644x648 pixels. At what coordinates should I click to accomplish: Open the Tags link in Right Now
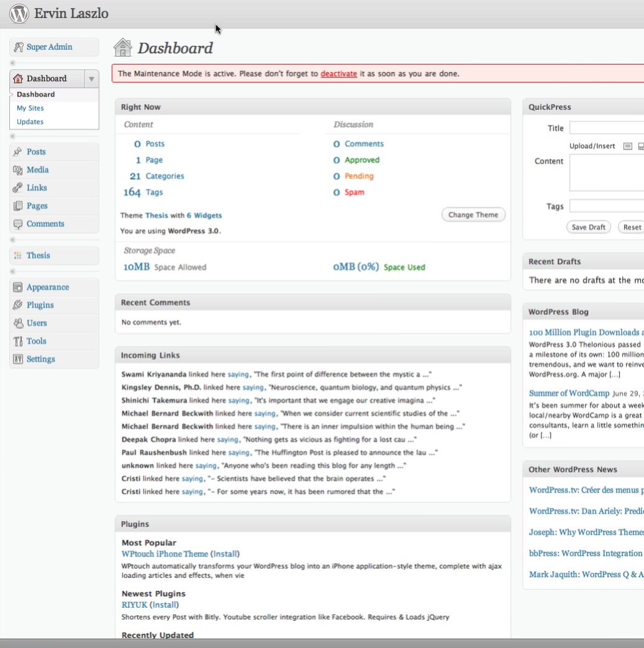click(154, 192)
